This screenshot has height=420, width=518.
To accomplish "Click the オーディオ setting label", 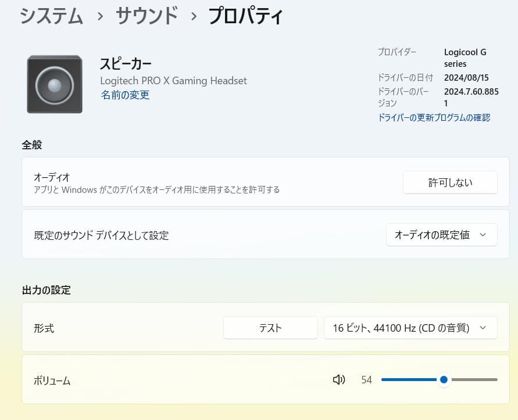I will coord(52,177).
